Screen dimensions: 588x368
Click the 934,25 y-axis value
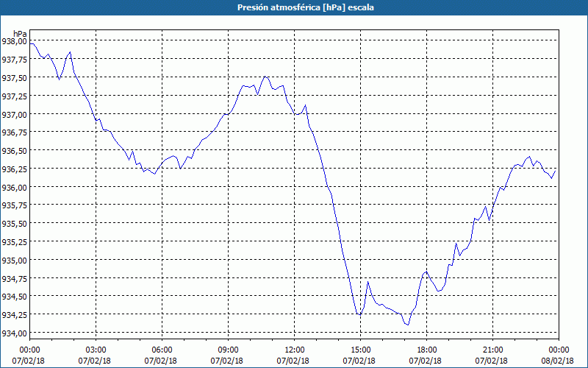click(13, 315)
